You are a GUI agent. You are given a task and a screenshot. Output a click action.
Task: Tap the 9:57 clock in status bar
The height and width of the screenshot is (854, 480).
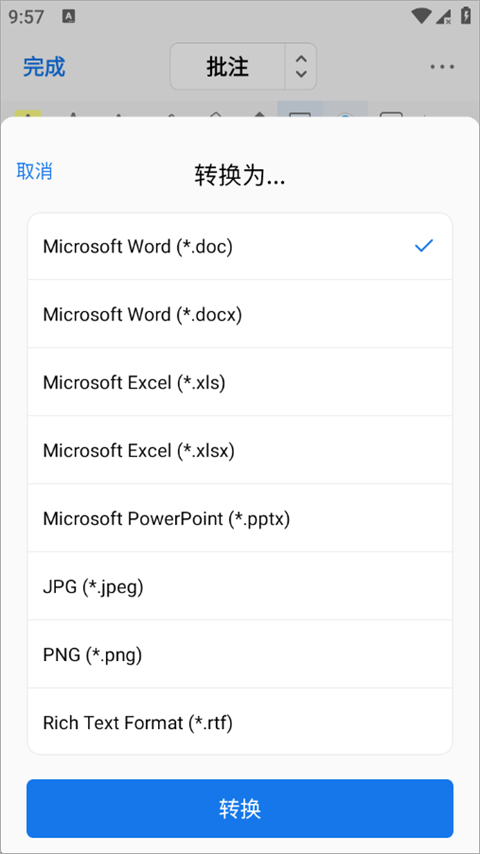pos(26,17)
